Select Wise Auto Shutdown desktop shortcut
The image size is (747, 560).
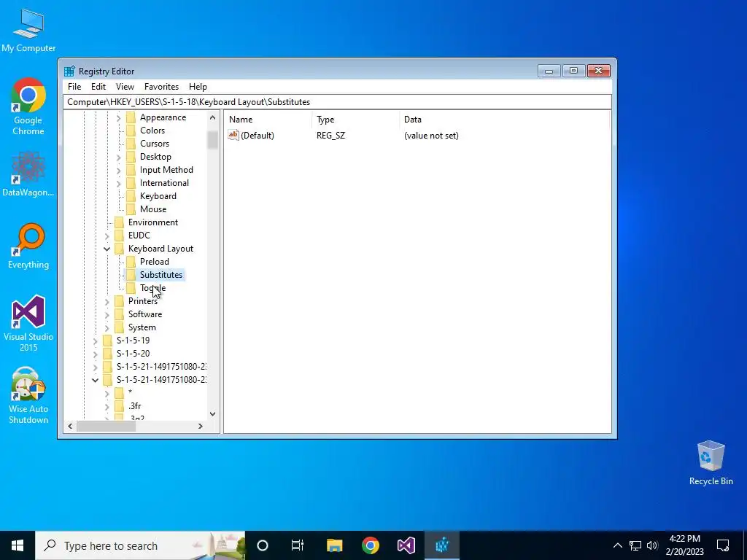(x=28, y=395)
